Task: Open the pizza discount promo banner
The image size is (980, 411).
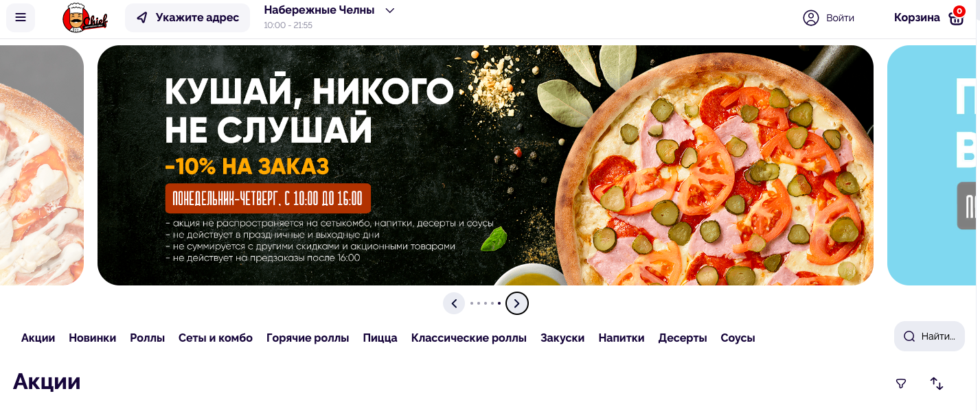Action: pos(486,165)
